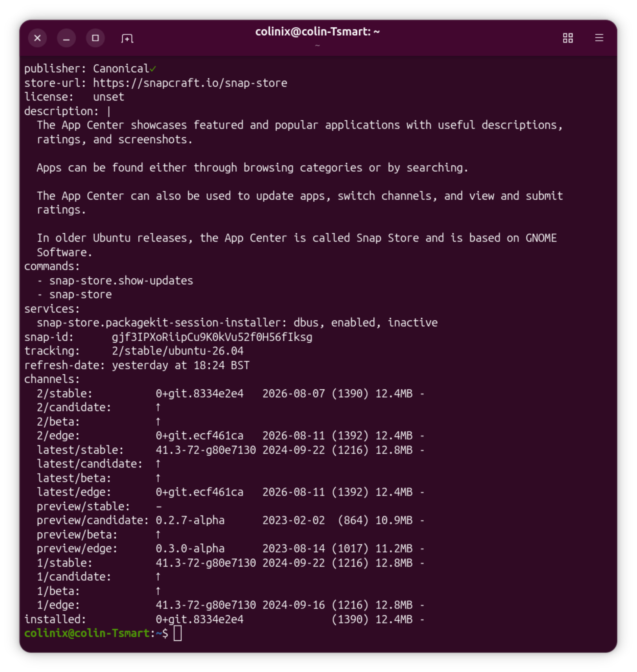Click date 2026-08-11 in the latest/edge row
The height and width of the screenshot is (672, 637).
tap(293, 492)
